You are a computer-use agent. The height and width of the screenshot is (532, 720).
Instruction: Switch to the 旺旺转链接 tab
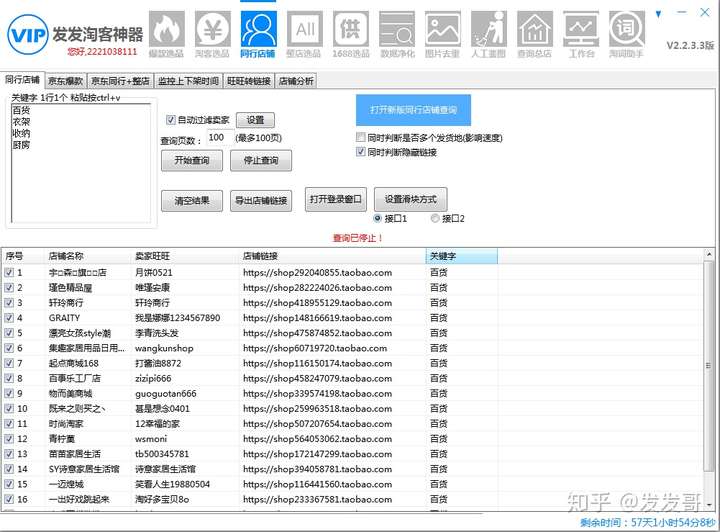tap(248, 81)
